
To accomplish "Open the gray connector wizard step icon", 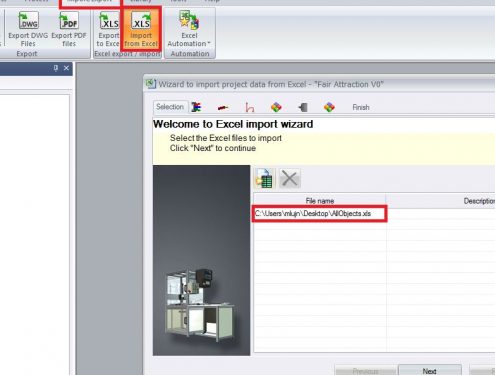I will coord(303,107).
